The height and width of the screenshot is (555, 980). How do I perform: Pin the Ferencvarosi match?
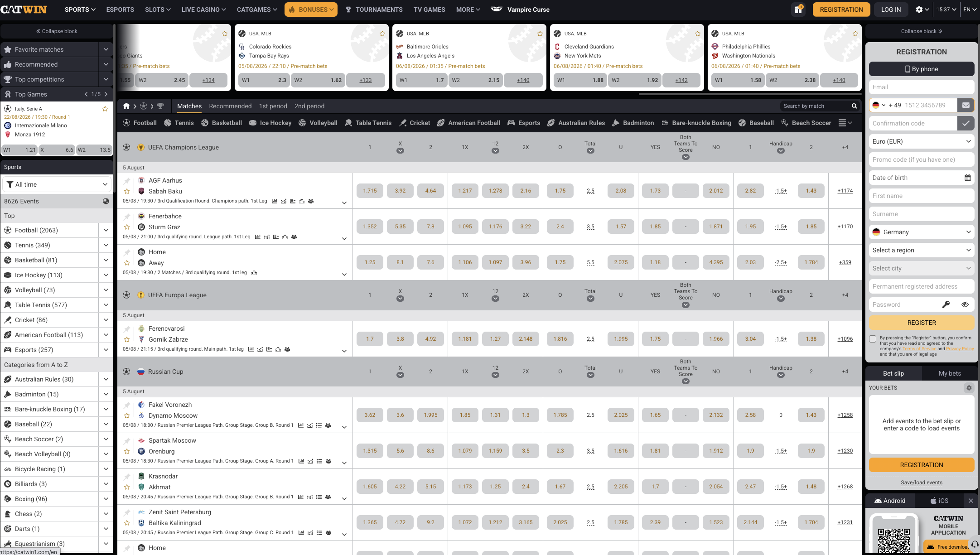127,329
